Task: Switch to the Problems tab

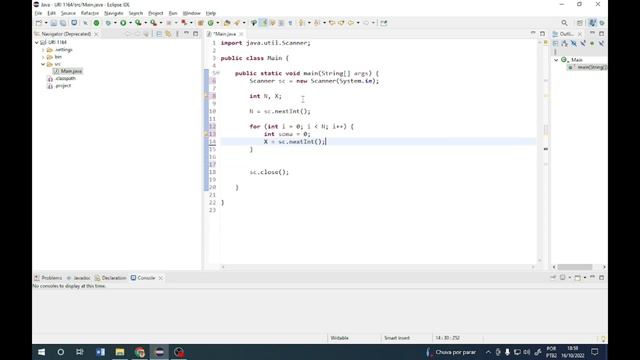Action: tap(48, 278)
